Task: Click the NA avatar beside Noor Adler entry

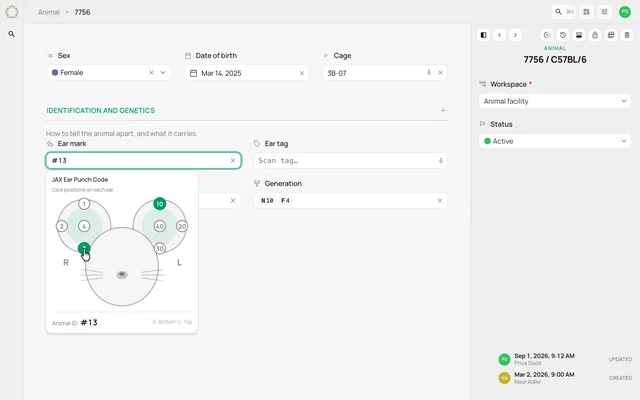Action: [x=504, y=378]
